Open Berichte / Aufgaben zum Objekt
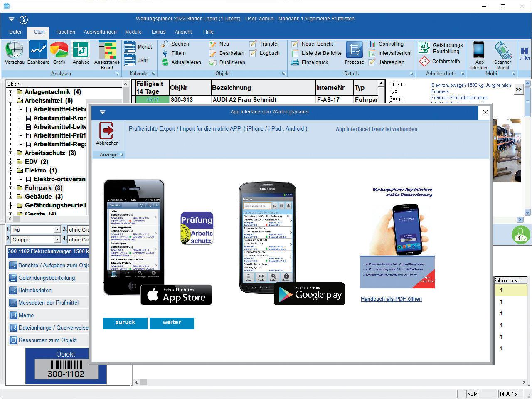Image resolution: width=532 pixels, height=399 pixels. 49,266
